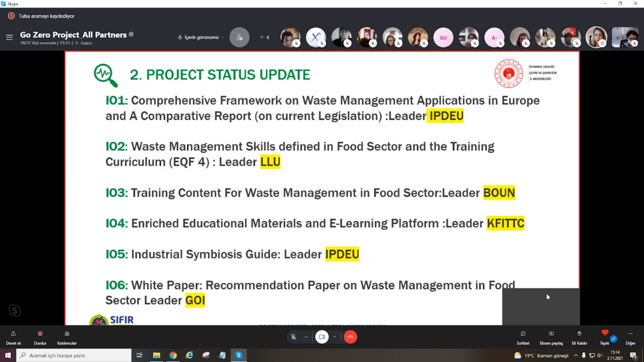Image resolution: width=644 pixels, height=362 pixels.
Task: Stop recording with the Durdur button
Action: click(40, 334)
